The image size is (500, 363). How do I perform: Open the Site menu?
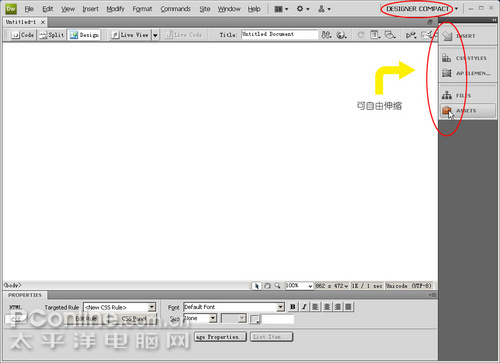[x=205, y=9]
